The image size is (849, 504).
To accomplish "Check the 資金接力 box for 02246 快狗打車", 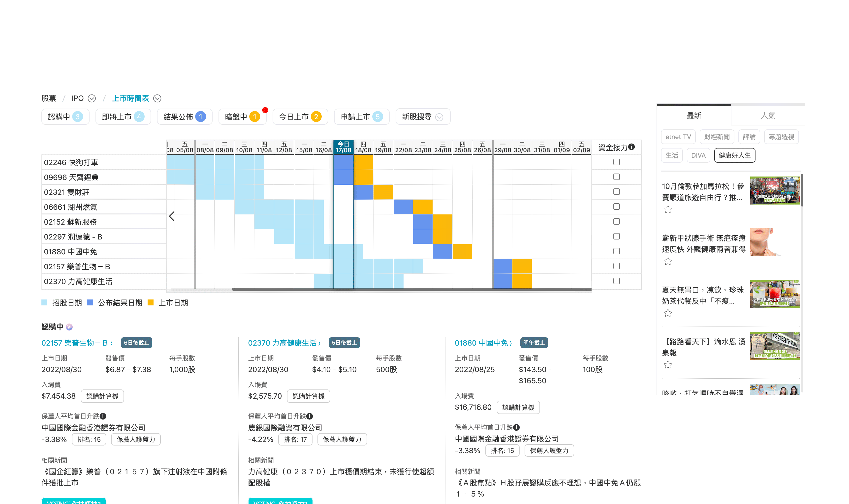I will point(616,162).
